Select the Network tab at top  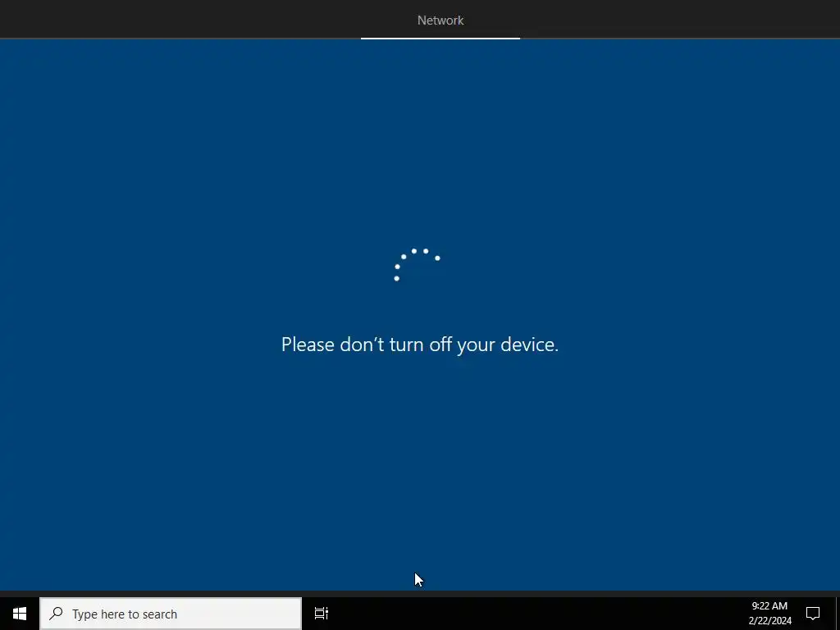coord(441,21)
